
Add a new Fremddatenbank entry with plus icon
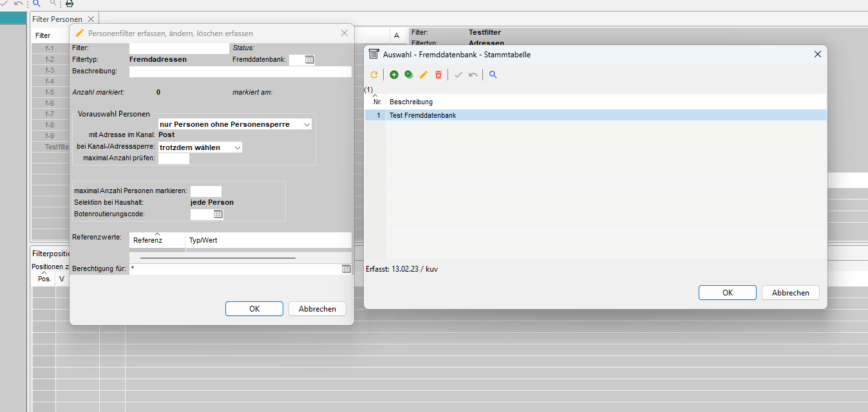394,75
